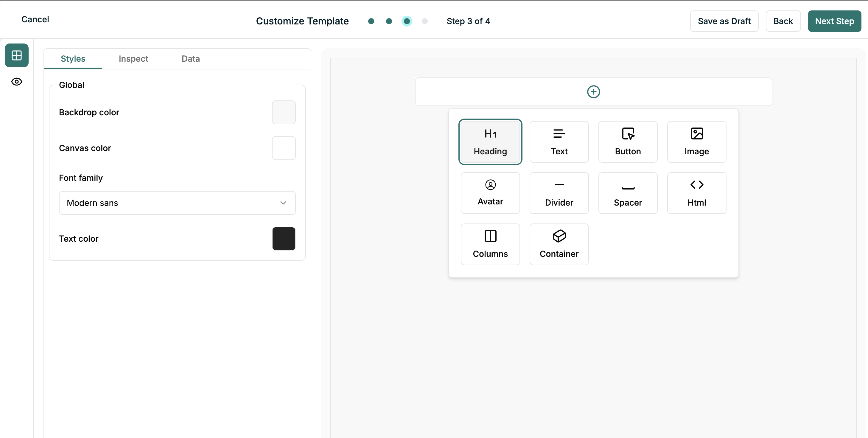Open the Data tab

pos(190,59)
